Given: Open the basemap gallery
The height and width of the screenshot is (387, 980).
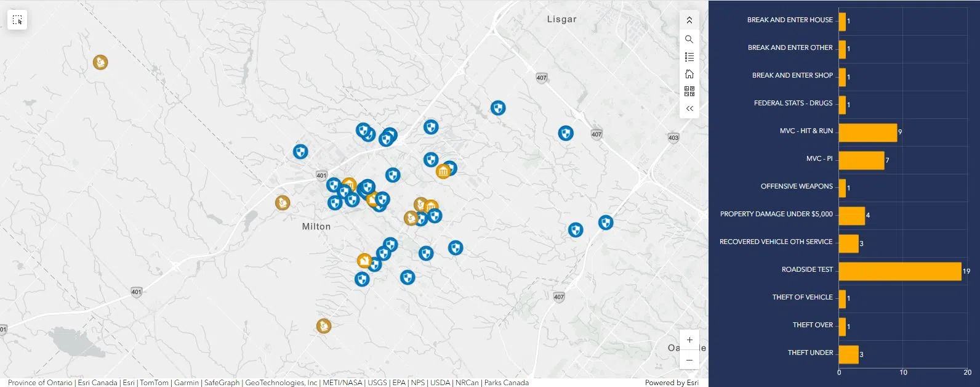Looking at the screenshot, I should (x=689, y=91).
